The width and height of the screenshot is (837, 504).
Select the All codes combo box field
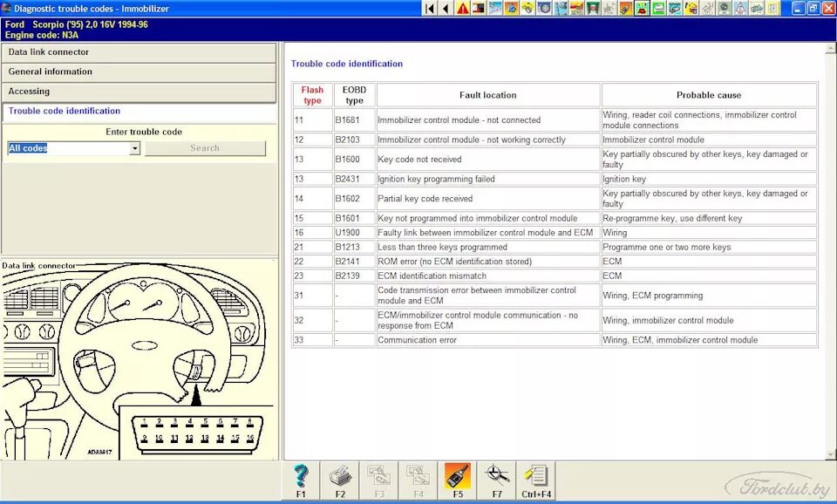(x=73, y=148)
